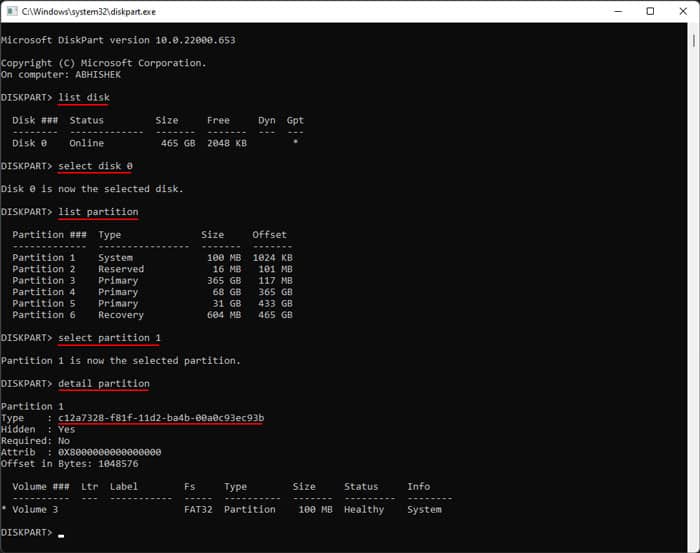Click the diskpart.exe title bar icon

tap(12, 11)
